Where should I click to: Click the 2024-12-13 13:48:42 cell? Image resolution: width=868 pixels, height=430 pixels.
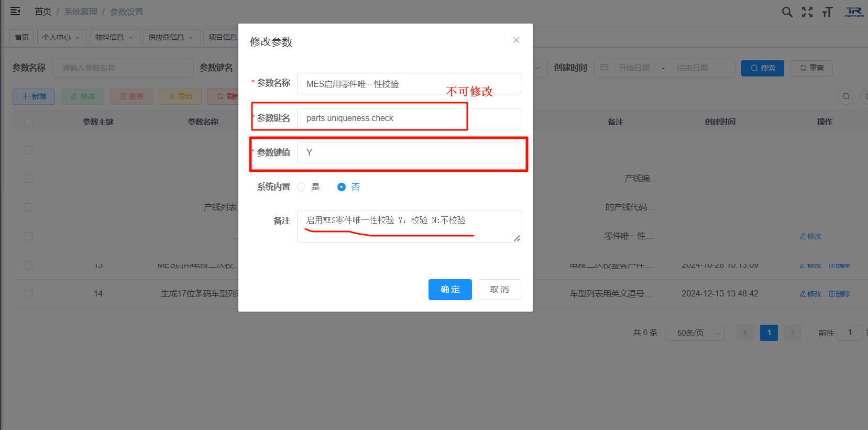(x=720, y=294)
